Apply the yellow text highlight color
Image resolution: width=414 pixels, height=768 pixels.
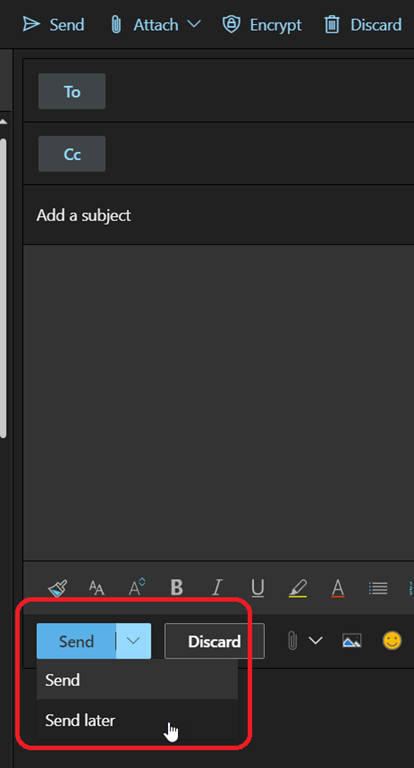click(x=297, y=588)
